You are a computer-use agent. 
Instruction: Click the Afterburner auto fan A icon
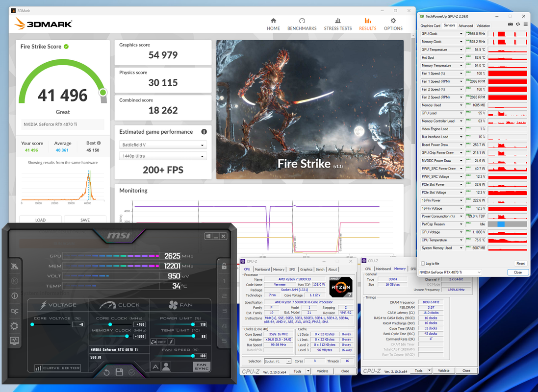155,367
